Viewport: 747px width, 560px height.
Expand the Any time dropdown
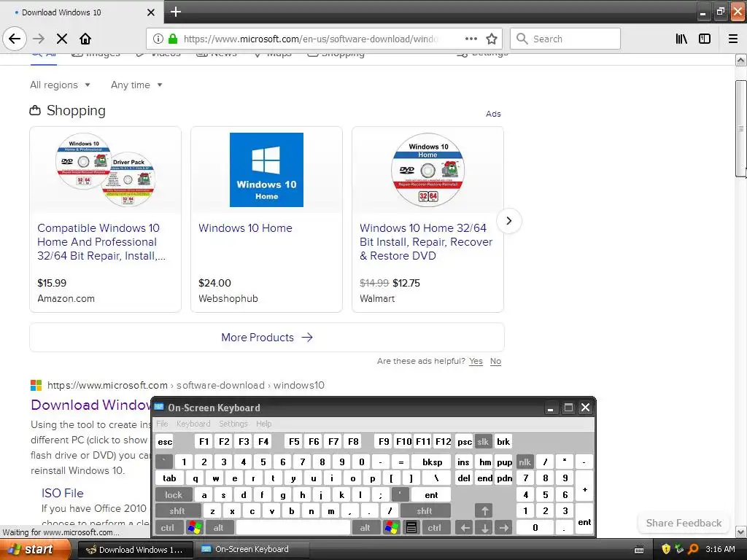tap(136, 85)
